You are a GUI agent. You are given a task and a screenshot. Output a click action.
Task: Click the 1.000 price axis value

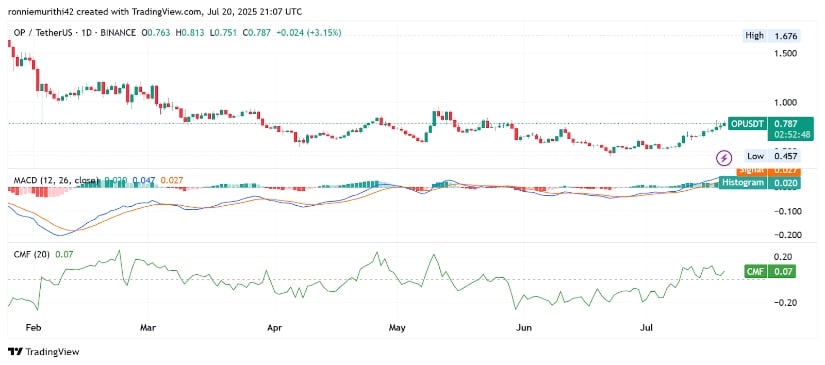pyautogui.click(x=785, y=102)
